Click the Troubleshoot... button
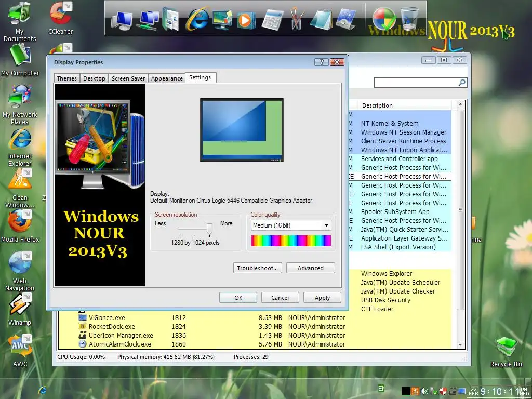Image resolution: width=532 pixels, height=399 pixels. click(258, 268)
